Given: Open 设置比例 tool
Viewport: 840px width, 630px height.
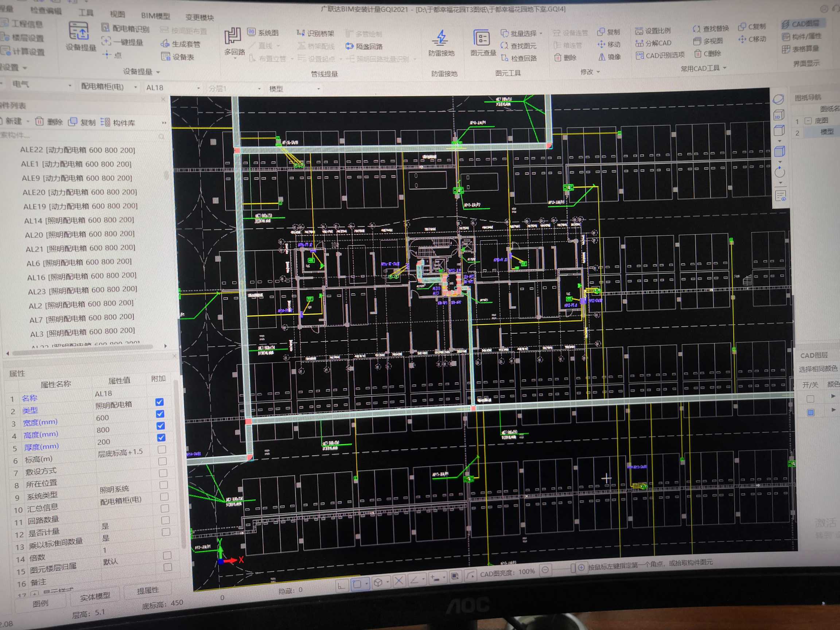Looking at the screenshot, I should (653, 31).
